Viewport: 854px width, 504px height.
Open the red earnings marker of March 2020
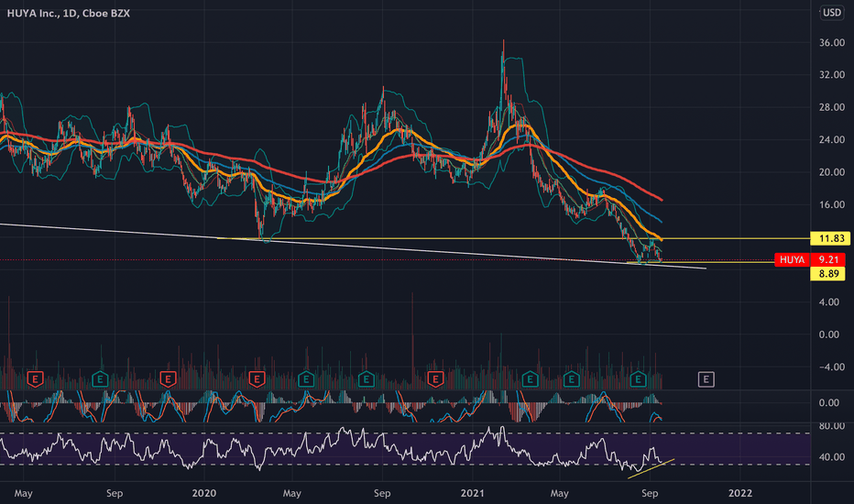point(257,378)
